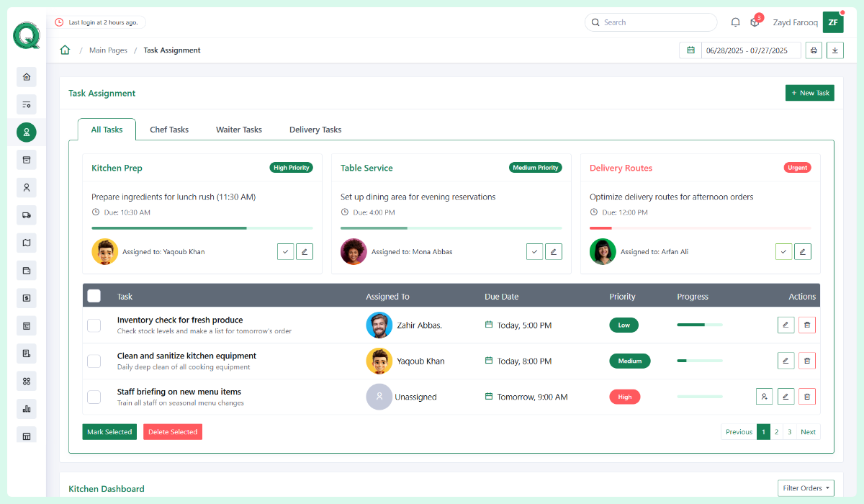Image resolution: width=864 pixels, height=504 pixels.
Task: Open the Filter Orders dropdown
Action: (x=806, y=487)
